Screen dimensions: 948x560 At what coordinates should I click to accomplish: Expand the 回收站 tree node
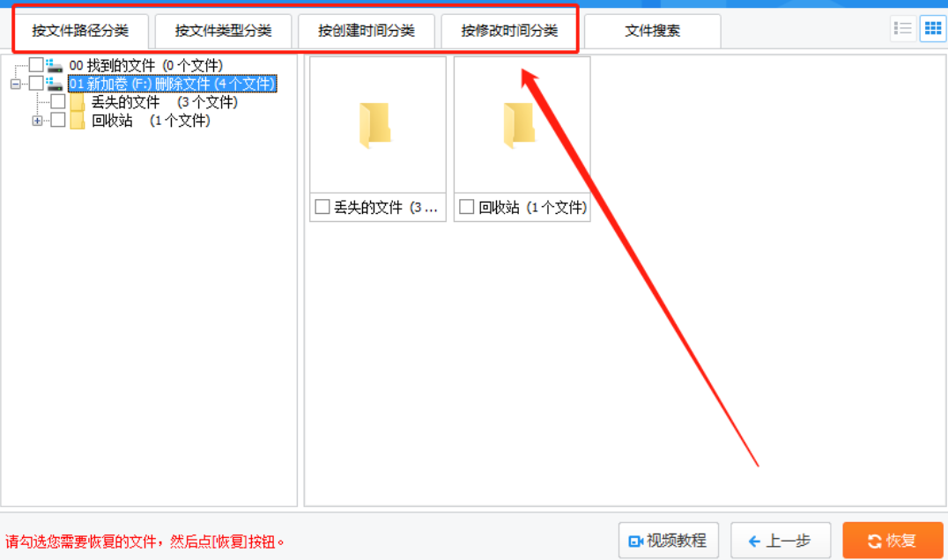click(x=37, y=121)
